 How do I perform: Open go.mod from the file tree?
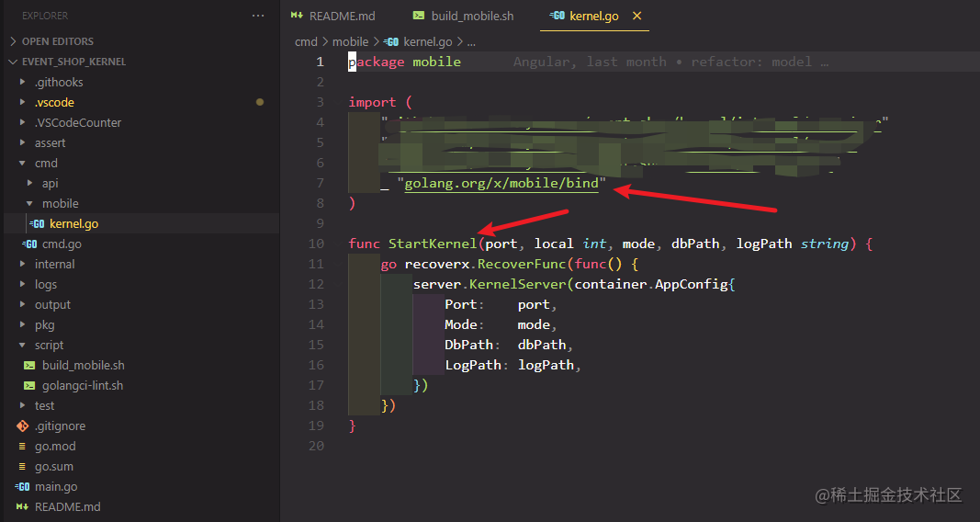(55, 446)
